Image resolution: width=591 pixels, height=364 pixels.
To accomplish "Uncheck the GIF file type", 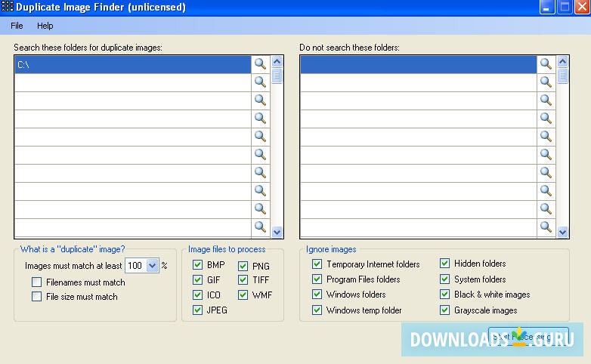I will (x=197, y=279).
